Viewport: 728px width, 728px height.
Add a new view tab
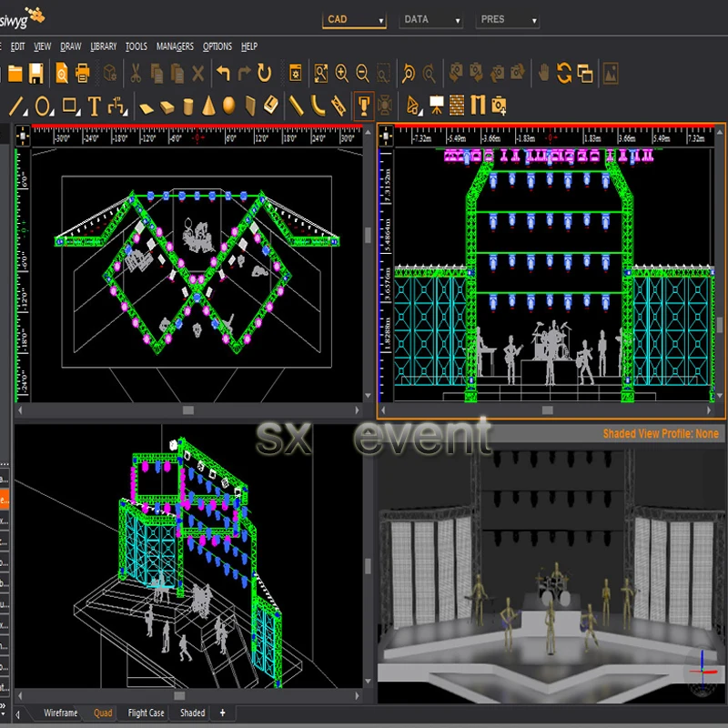[222, 713]
